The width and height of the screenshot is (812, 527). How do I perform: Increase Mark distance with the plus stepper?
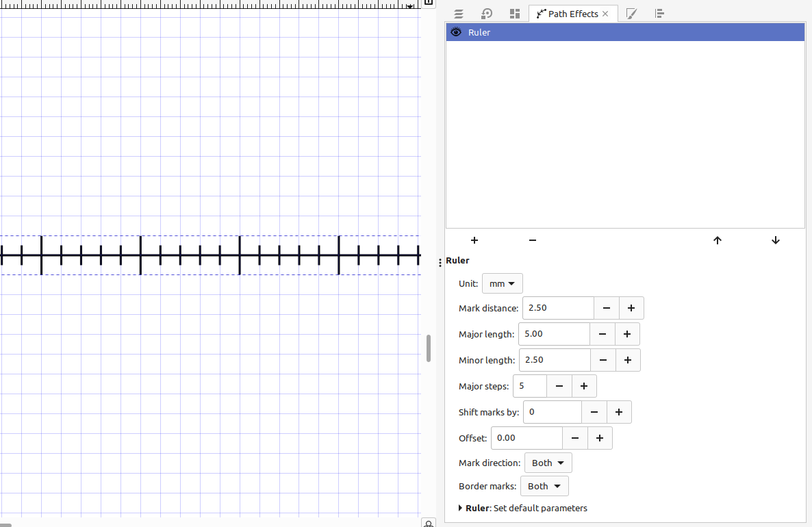(631, 307)
